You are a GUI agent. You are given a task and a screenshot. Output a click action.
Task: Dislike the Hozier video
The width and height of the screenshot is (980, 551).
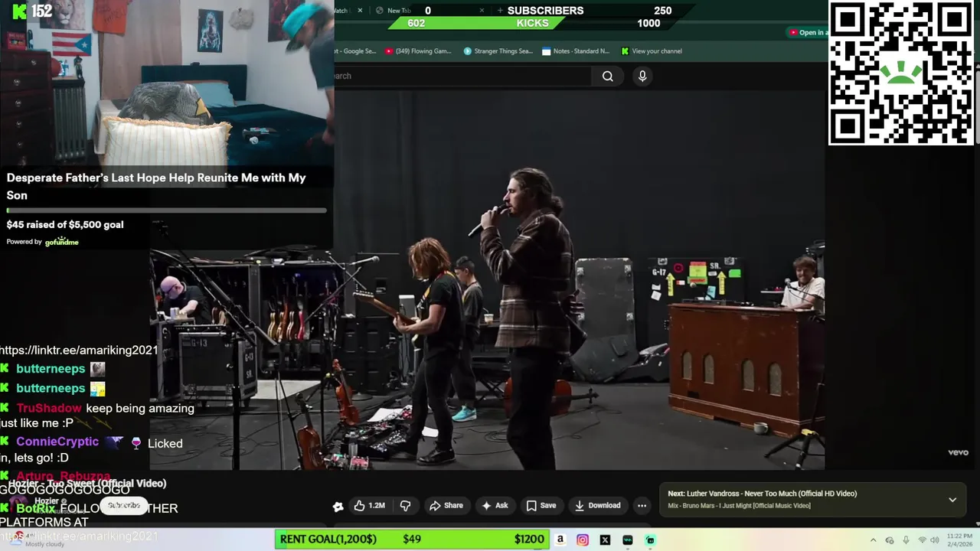click(405, 505)
